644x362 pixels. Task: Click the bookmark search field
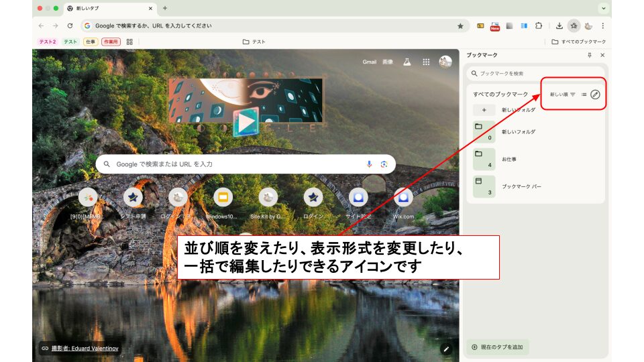(537, 73)
